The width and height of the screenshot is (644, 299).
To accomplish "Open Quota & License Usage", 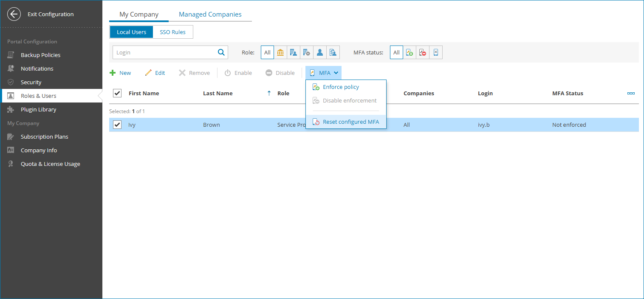I will pos(50,163).
